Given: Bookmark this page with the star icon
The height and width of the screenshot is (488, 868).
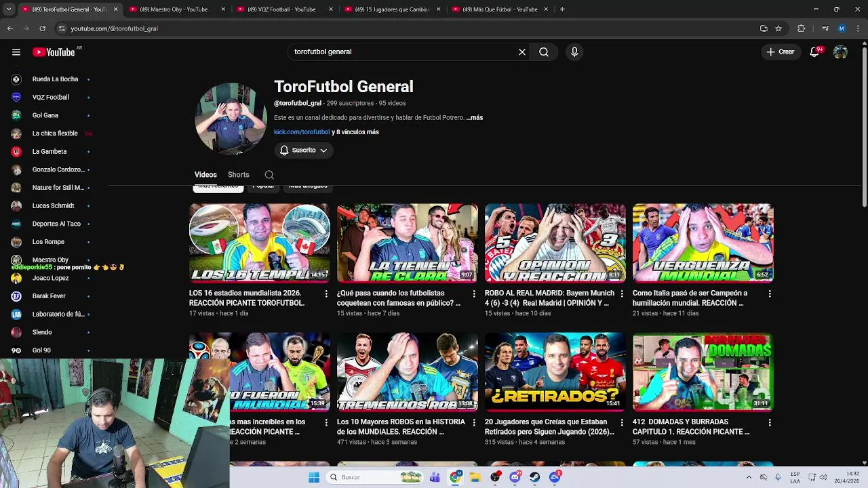Looking at the screenshot, I should pyautogui.click(x=778, y=28).
